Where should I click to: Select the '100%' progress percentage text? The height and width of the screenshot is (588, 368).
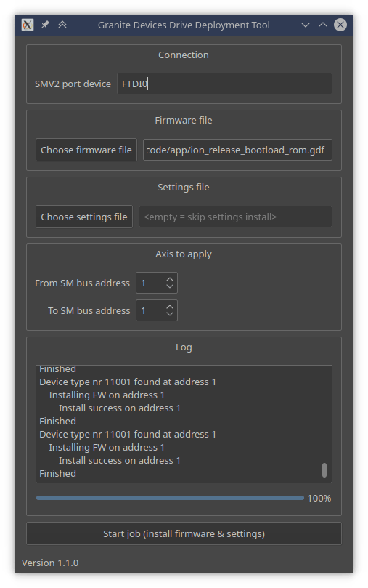(x=319, y=498)
